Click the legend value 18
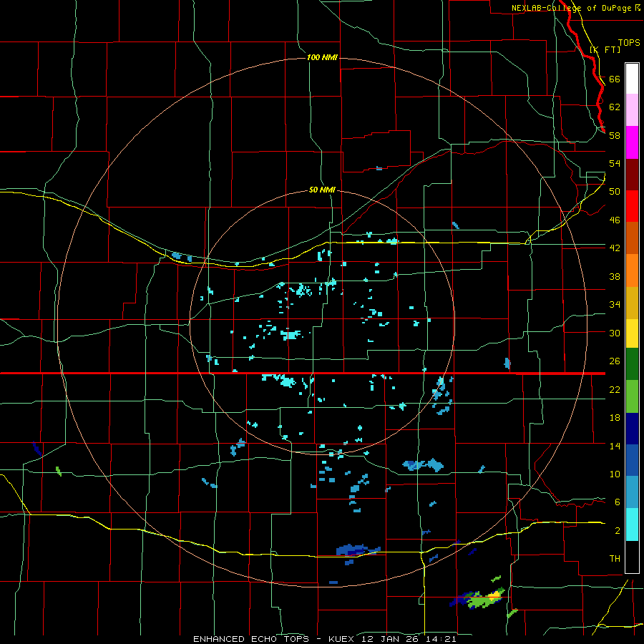Screen dimensions: 644x644 [x=615, y=418]
